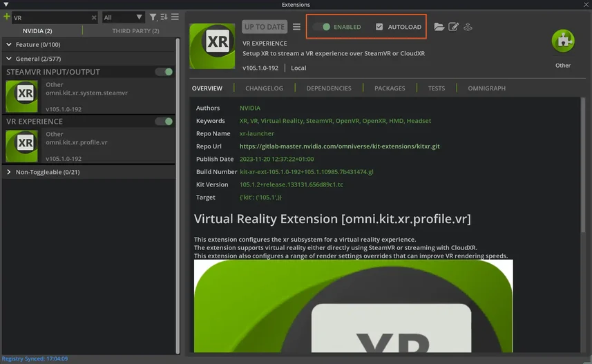The height and width of the screenshot is (364, 592).
Task: Open the DEPENDENCIES tab
Action: (329, 88)
